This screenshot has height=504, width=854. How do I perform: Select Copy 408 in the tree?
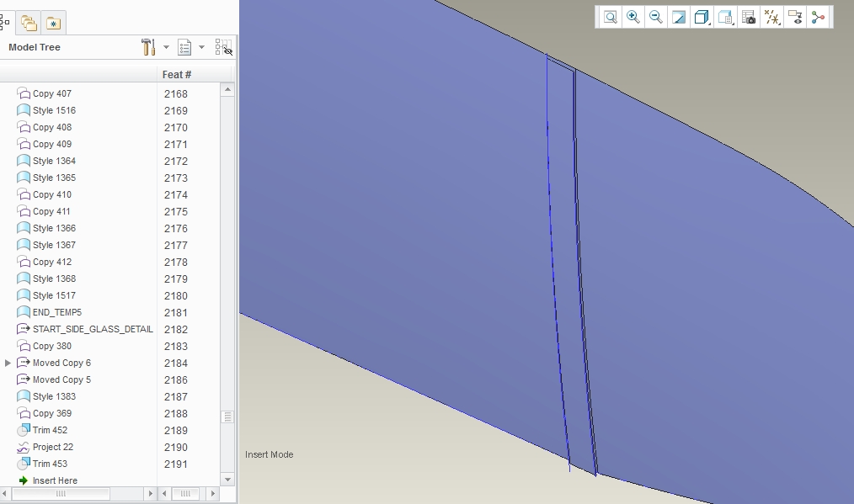[x=51, y=127]
